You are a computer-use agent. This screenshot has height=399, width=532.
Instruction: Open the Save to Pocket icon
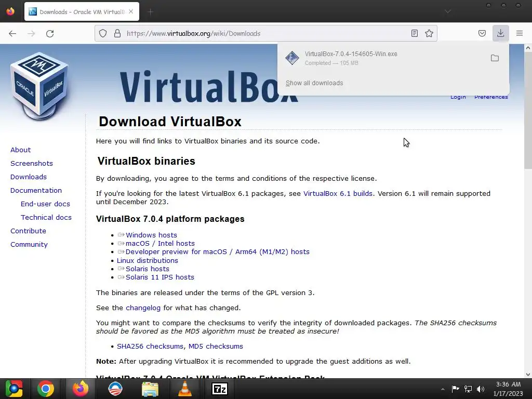point(482,33)
